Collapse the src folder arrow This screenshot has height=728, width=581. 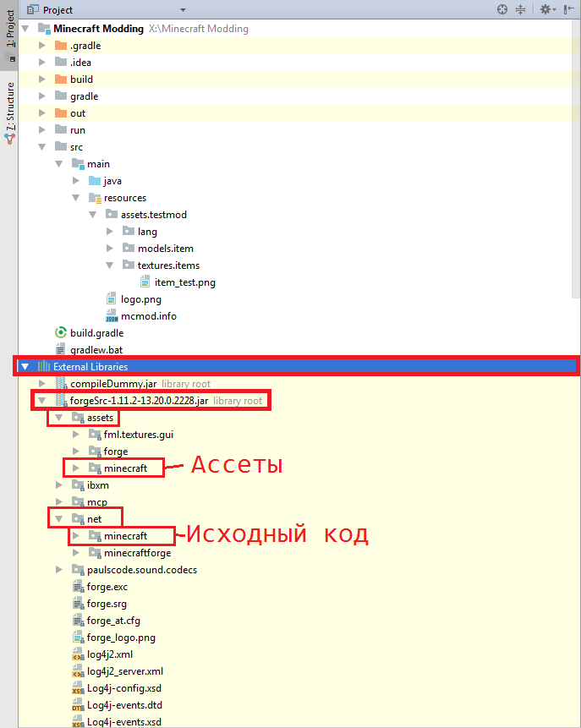[42, 147]
